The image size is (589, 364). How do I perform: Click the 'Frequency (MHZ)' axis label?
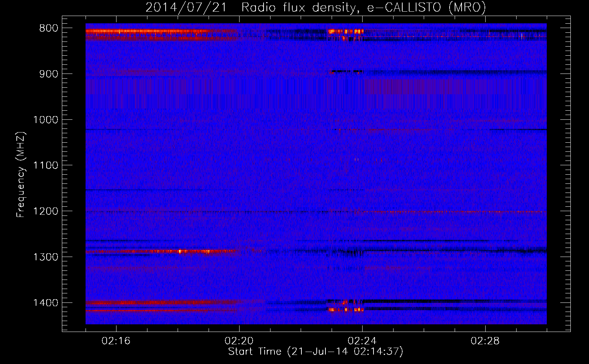click(x=21, y=175)
